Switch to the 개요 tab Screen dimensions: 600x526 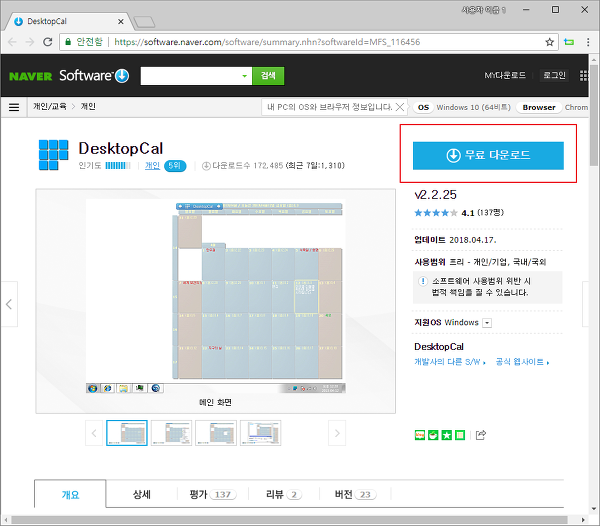pyautogui.click(x=70, y=494)
